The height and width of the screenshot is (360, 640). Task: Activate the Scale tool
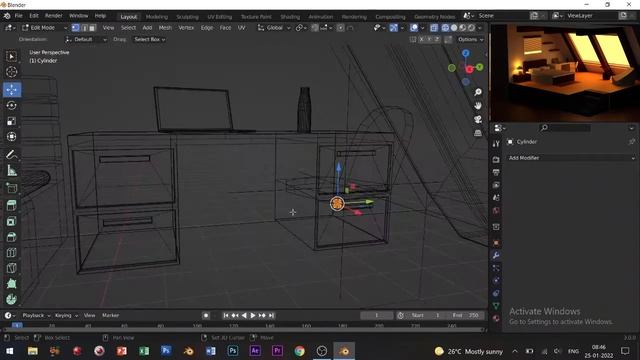(11, 121)
